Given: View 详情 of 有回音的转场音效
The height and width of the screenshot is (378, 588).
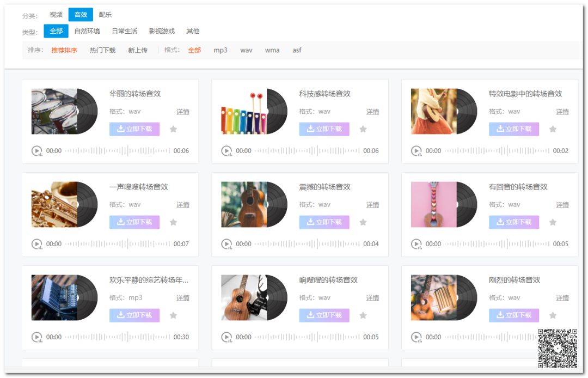Looking at the screenshot, I should click(x=562, y=205).
